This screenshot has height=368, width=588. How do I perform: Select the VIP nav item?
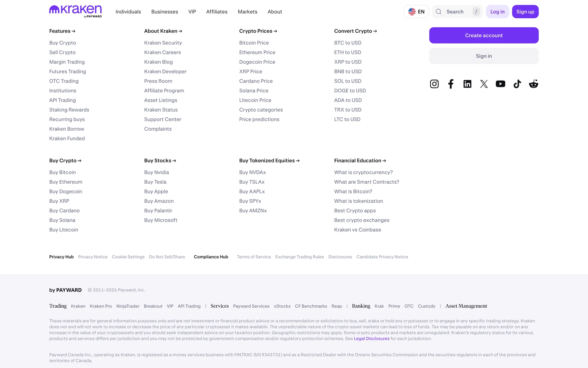tap(192, 12)
